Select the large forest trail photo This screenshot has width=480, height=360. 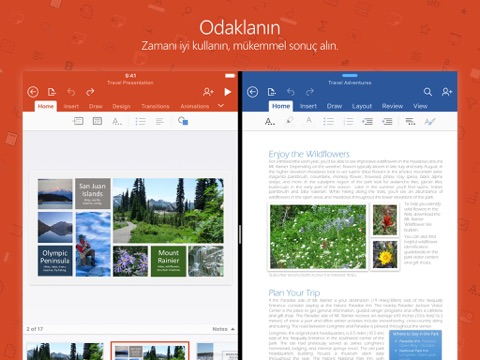(168, 210)
